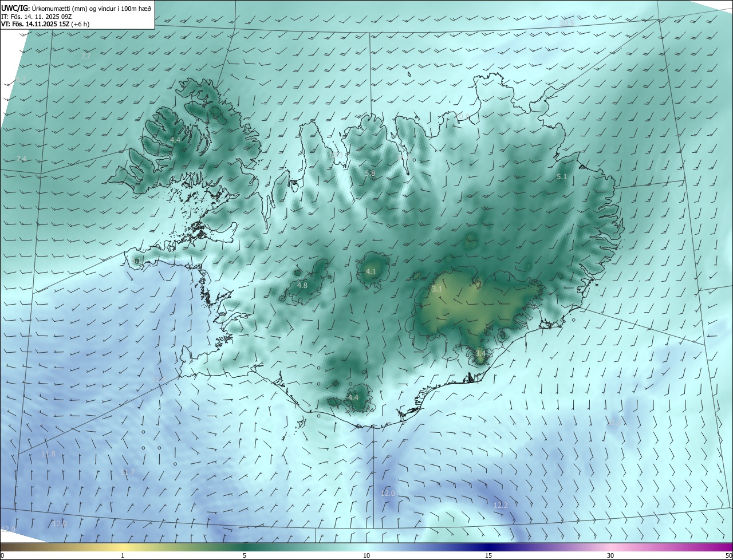Click the '11.8' value label over the ocean
This screenshot has width=733, height=560.
pyautogui.click(x=49, y=454)
